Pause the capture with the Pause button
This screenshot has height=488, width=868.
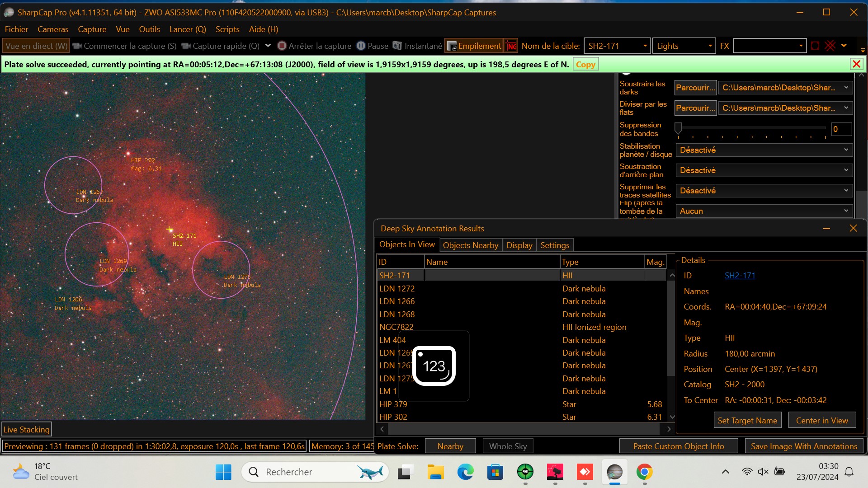pos(373,46)
